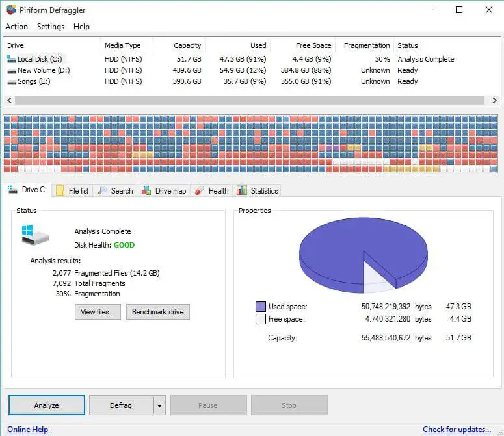Select the Local Disk (C:) row

[252, 59]
